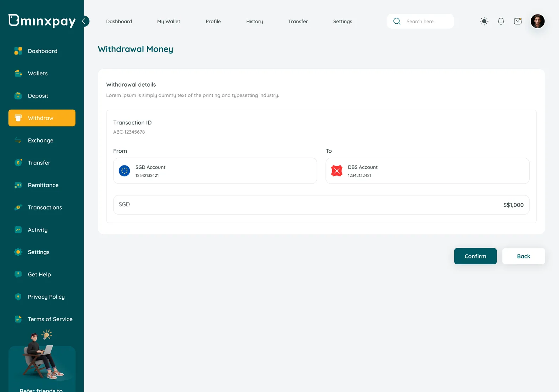Click the search magnifier icon
Screen dimensions: 559x392
pos(397,21)
